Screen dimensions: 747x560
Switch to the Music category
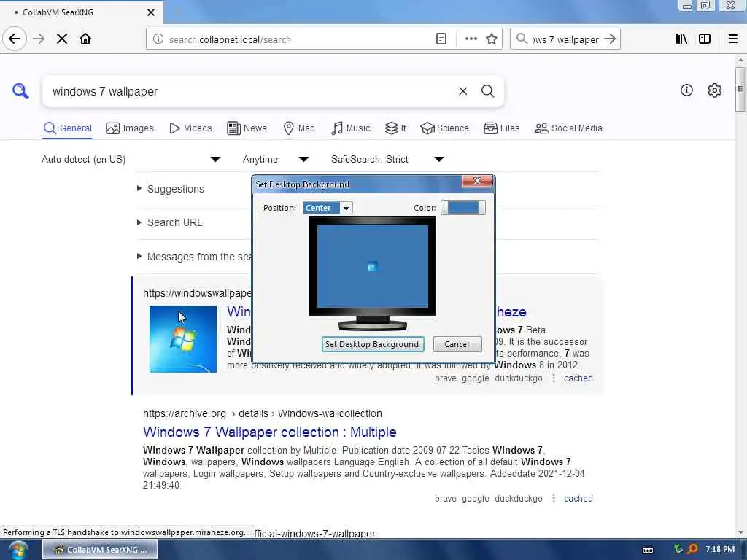[x=350, y=128]
